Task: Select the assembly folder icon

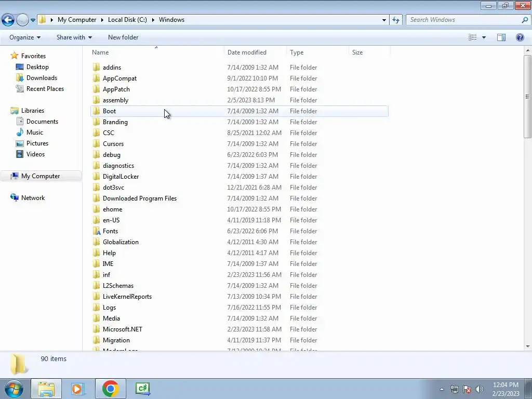Action: [x=96, y=100]
